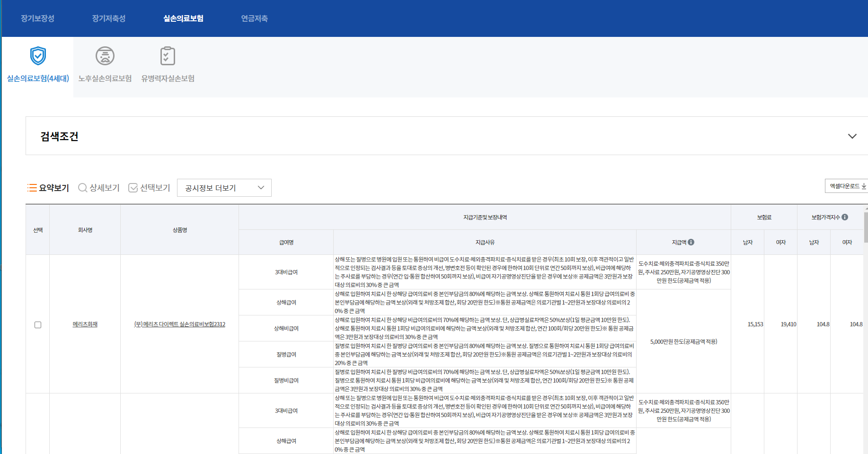Screen dimensions: 868x454
Task: Click the first row's 상해급여 cell
Action: point(286,303)
